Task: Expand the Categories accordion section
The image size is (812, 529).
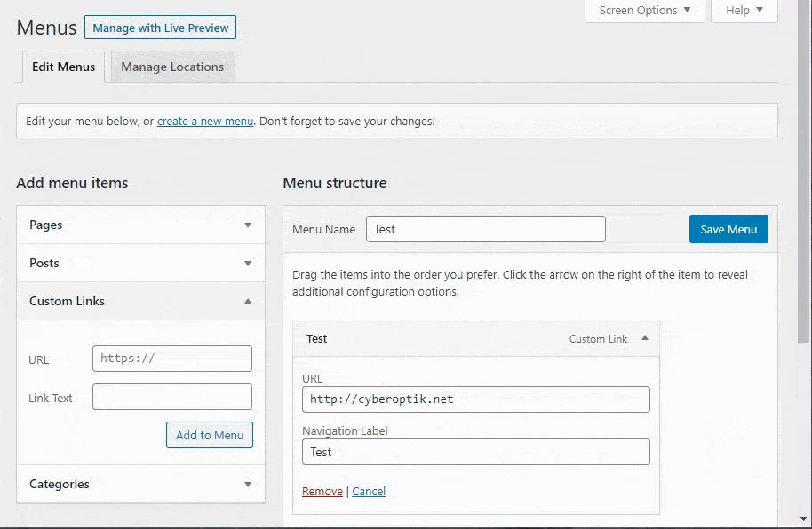Action: [x=139, y=484]
